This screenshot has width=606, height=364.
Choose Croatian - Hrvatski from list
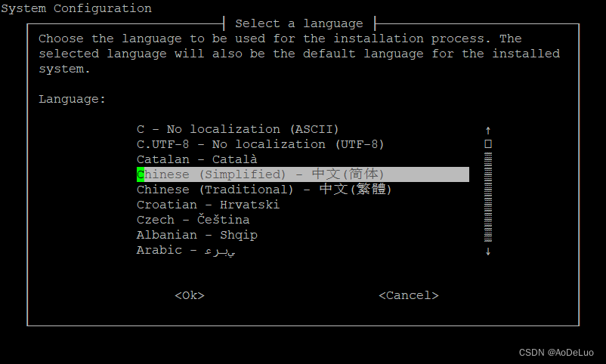pos(208,205)
